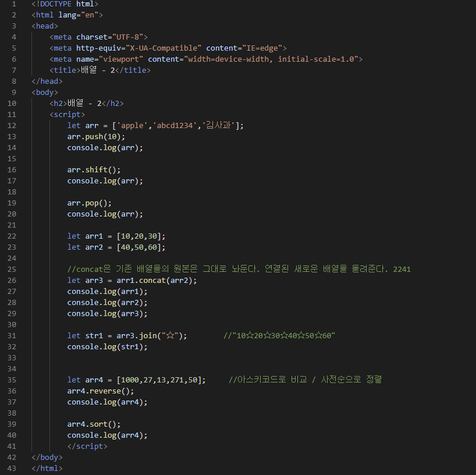Click the '김사과' string in the arr array
Screen dimensions: 476x475
tap(218, 125)
